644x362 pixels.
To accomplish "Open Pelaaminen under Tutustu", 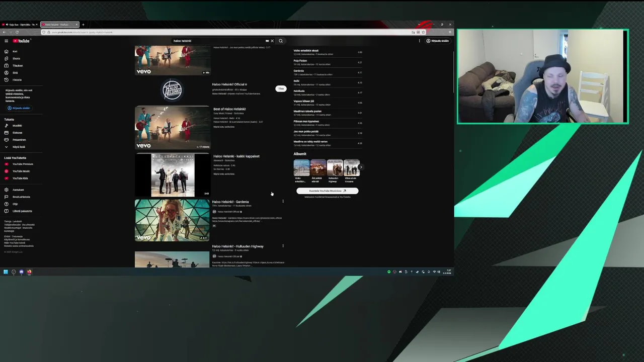I will click(19, 140).
